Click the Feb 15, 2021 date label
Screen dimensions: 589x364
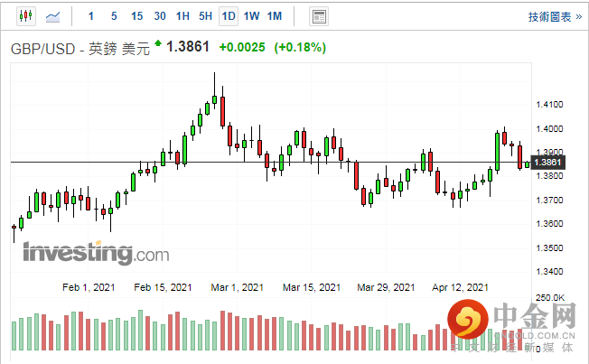point(163,287)
